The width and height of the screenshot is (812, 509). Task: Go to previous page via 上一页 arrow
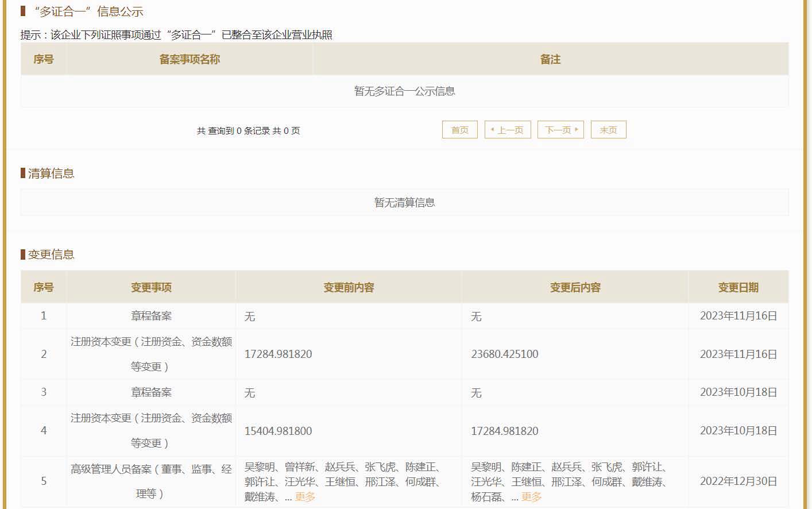click(x=508, y=130)
